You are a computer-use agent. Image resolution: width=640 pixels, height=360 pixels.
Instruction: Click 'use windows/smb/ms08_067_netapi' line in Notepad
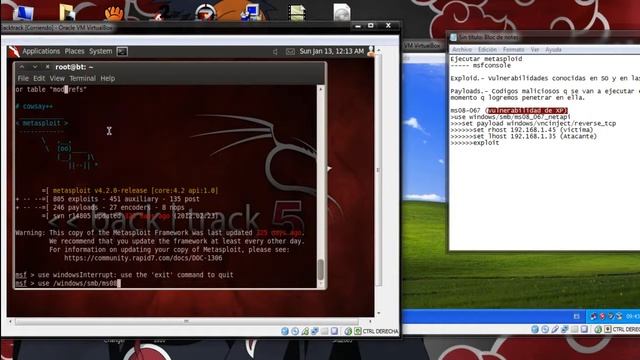(x=511, y=117)
